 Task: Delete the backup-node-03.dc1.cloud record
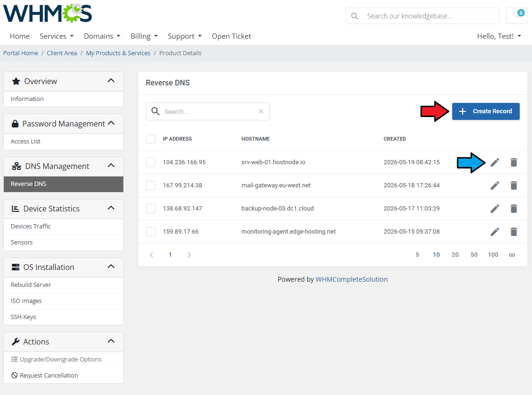pyautogui.click(x=514, y=208)
